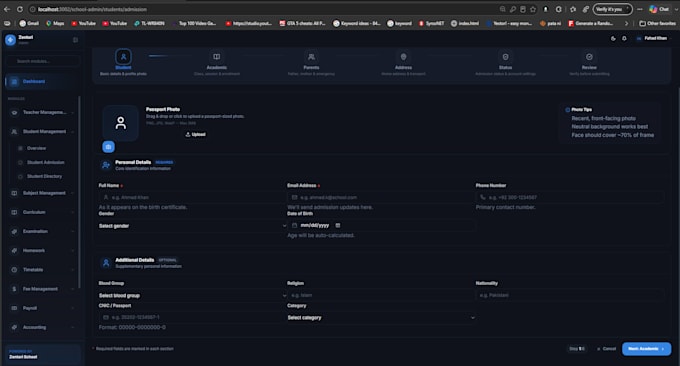The height and width of the screenshot is (366, 680).
Task: Click the Payroll sidebar icon
Action: click(x=14, y=308)
